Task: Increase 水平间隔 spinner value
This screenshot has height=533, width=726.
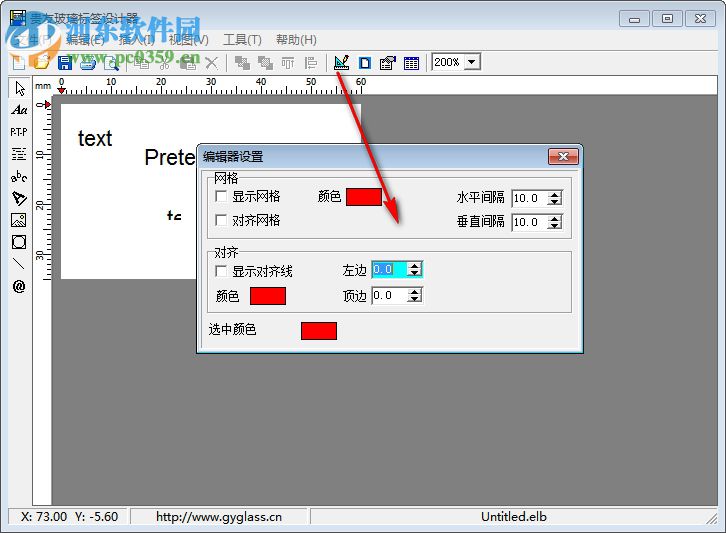Action: tap(554, 194)
